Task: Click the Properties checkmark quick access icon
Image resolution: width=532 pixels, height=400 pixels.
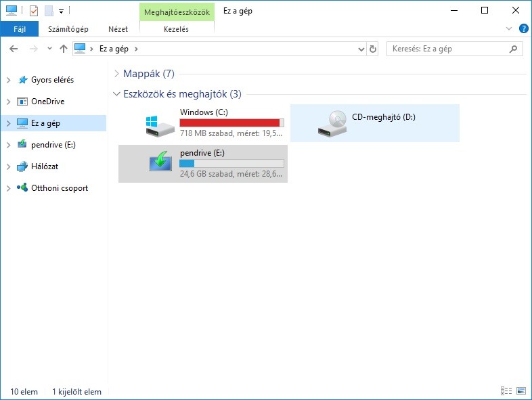Action: tap(34, 11)
